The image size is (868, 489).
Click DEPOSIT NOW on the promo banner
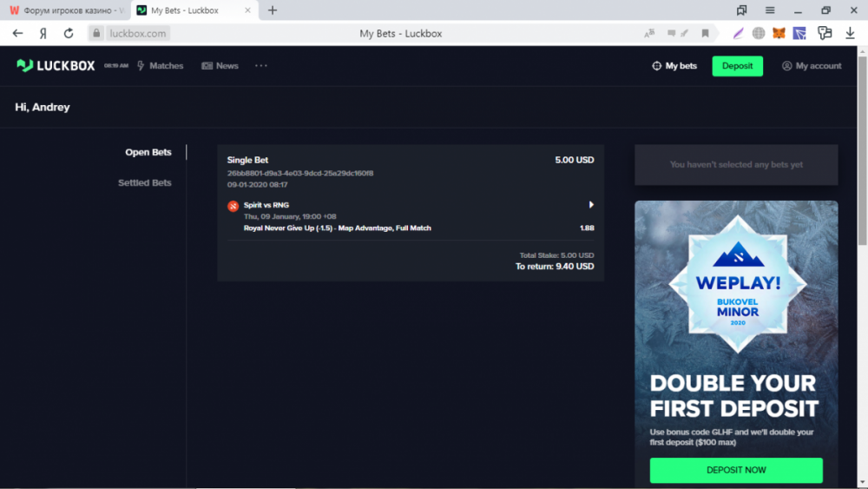tap(736, 470)
